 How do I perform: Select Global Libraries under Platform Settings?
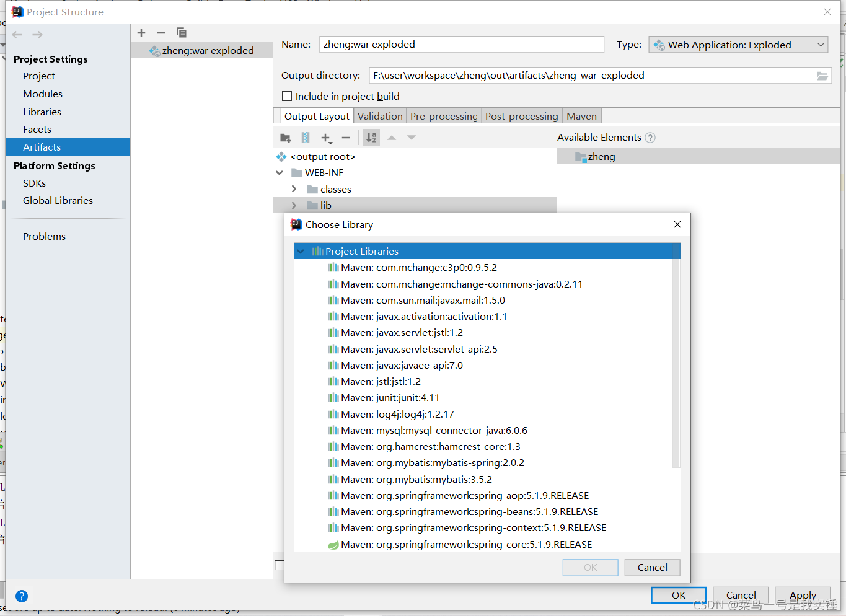tap(58, 200)
